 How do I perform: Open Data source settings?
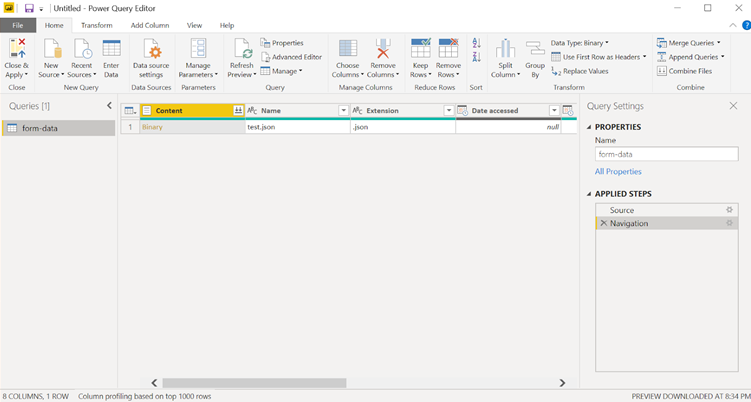(151, 58)
